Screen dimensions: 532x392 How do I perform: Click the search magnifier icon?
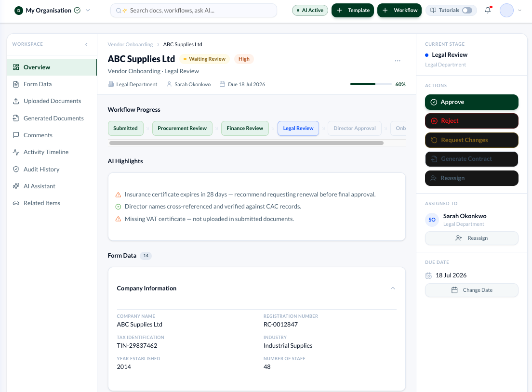(x=119, y=11)
